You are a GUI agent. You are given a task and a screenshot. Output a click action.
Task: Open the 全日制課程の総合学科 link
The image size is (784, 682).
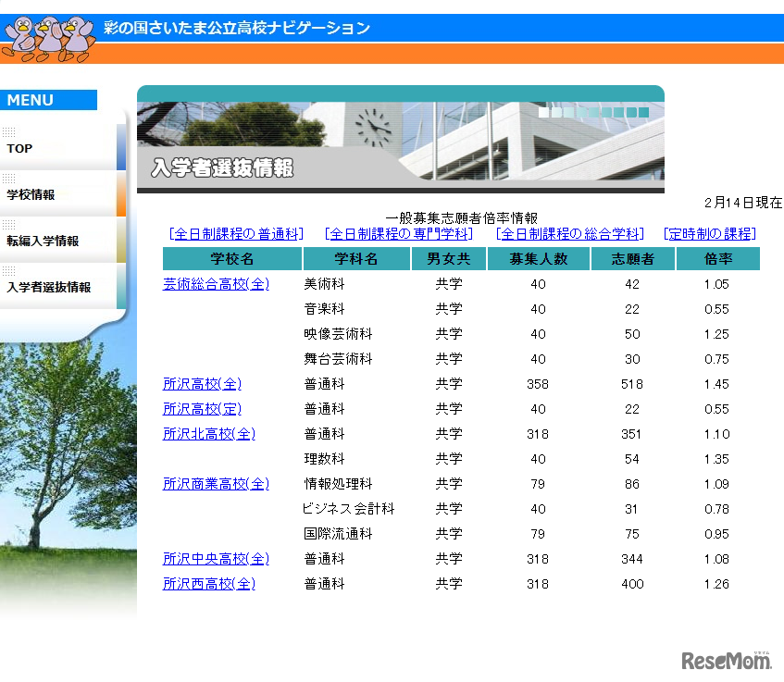pyautogui.click(x=571, y=233)
